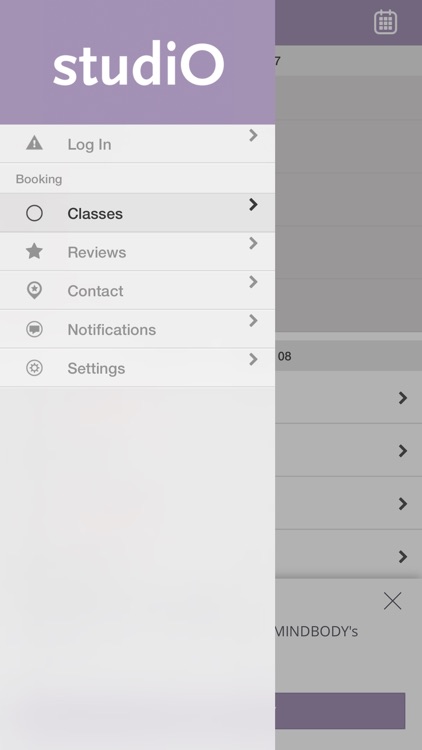
Task: Click the chevron on the Settings row
Action: coord(253,359)
